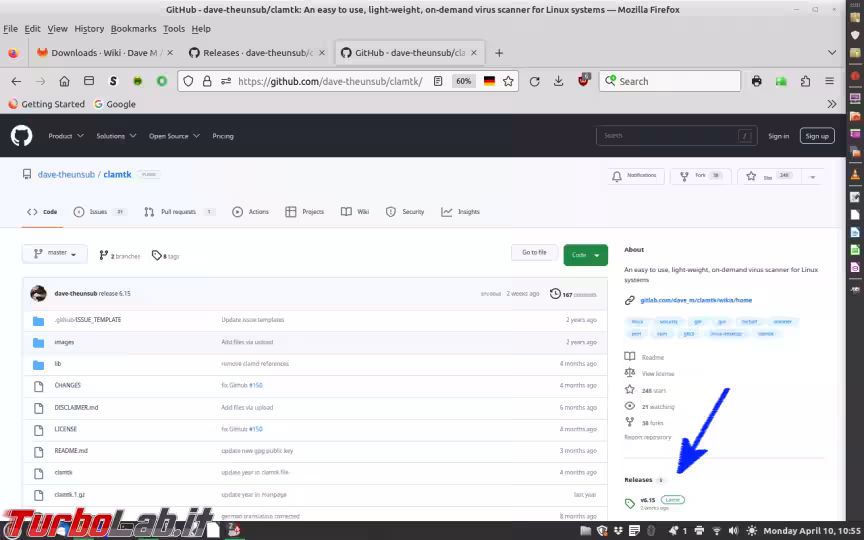The width and height of the screenshot is (864, 540).
Task: Click the volume icon in the system tray
Action: click(x=733, y=531)
